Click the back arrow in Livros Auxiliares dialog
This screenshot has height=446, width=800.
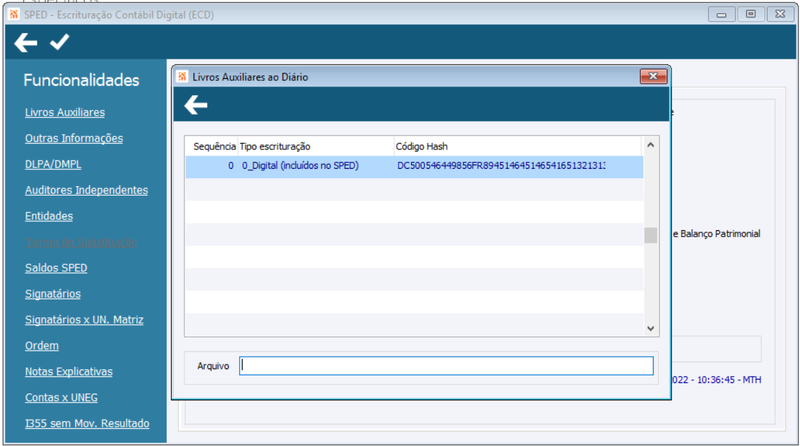coord(195,105)
